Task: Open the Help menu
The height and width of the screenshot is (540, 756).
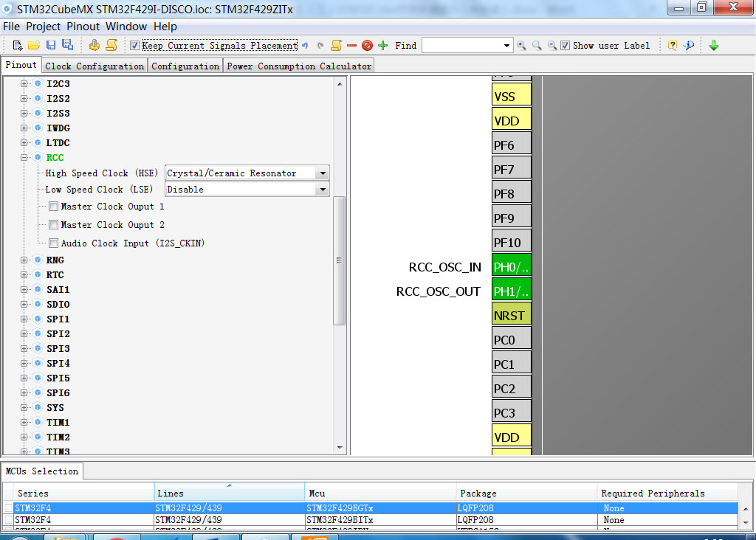Action: point(165,27)
